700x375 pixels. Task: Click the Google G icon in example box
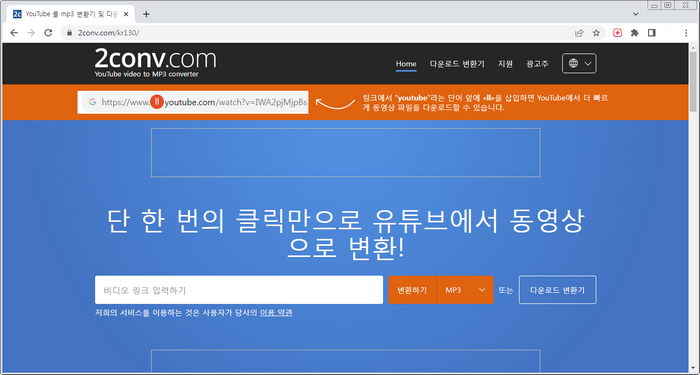click(x=92, y=102)
